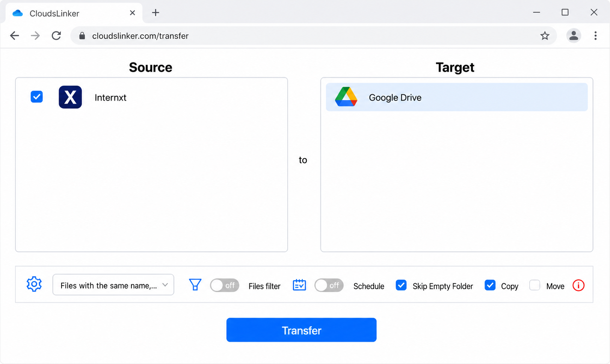Check the Move checkbox

pyautogui.click(x=535, y=285)
